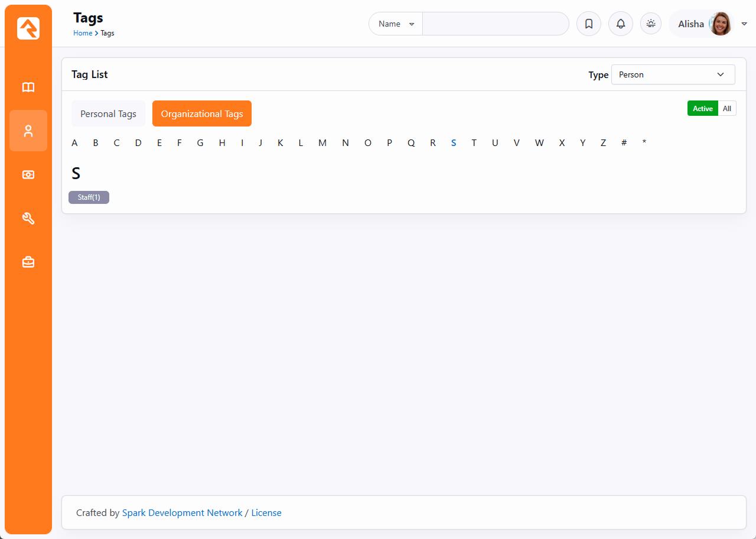Click the Staff(1) tag badge
This screenshot has height=539, width=756.
[x=89, y=197]
